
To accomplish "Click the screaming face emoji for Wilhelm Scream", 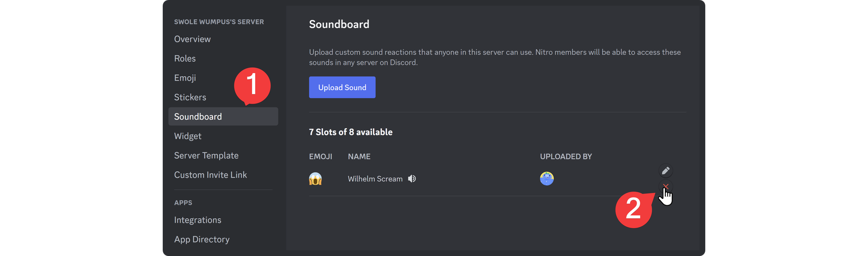I will (x=315, y=178).
